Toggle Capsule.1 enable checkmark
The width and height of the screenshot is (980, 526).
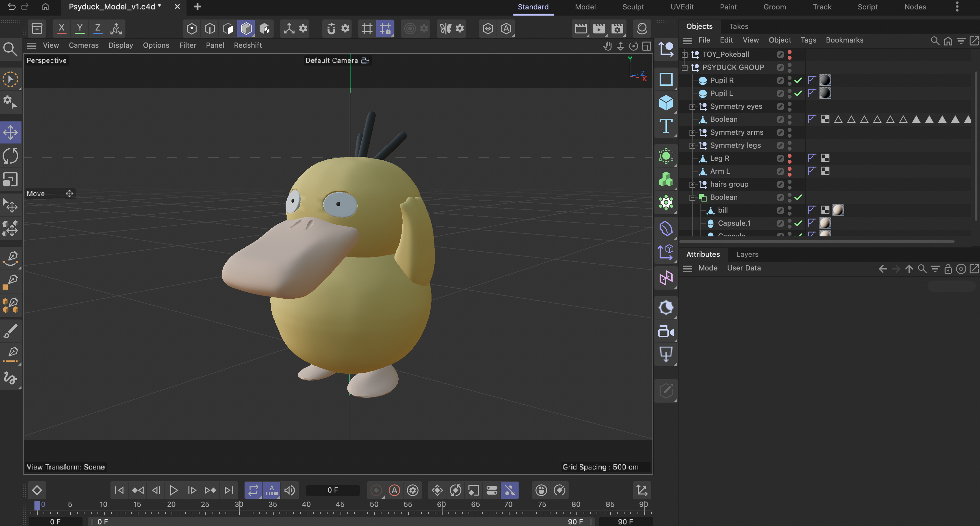click(798, 223)
